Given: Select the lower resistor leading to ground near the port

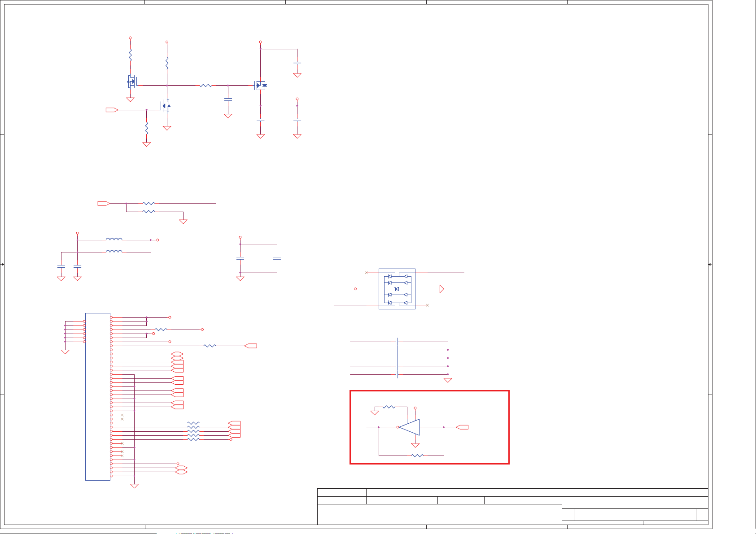Looking at the screenshot, I should [x=149, y=212].
